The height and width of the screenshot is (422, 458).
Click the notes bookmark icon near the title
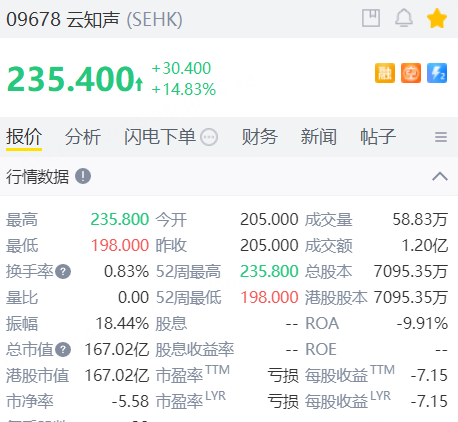371,18
